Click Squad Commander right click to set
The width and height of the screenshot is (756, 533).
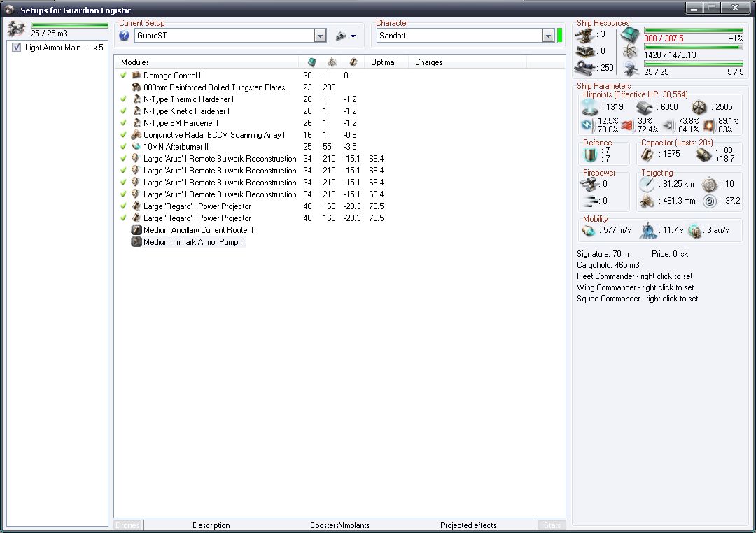coord(638,299)
